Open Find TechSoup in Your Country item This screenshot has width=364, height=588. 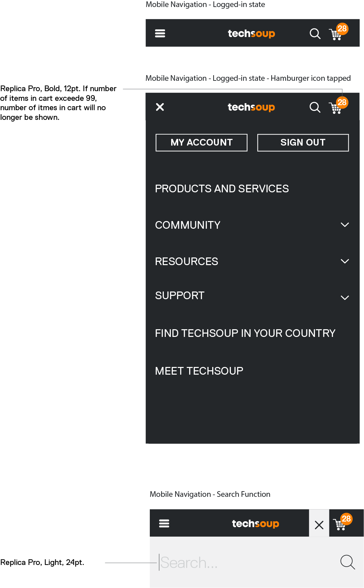click(245, 333)
